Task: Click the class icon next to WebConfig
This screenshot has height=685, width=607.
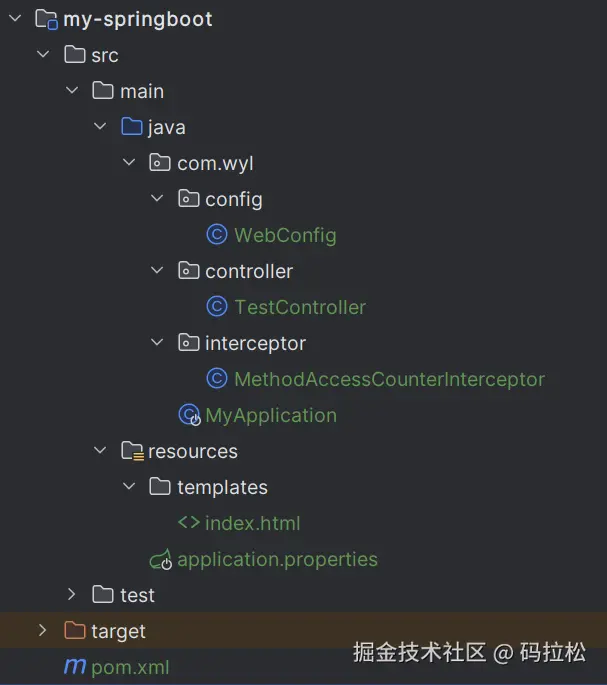Action: [x=216, y=235]
